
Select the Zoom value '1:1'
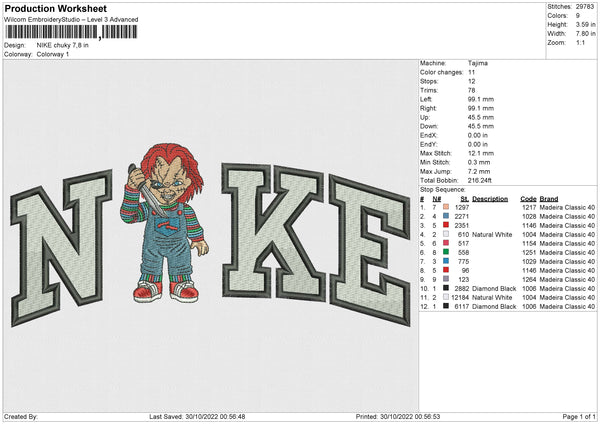point(580,42)
